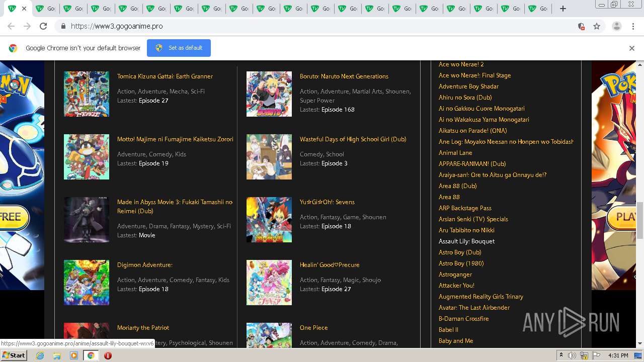644x362 pixels.
Task: Switch to the Chrome taskbar icon
Action: (x=91, y=355)
